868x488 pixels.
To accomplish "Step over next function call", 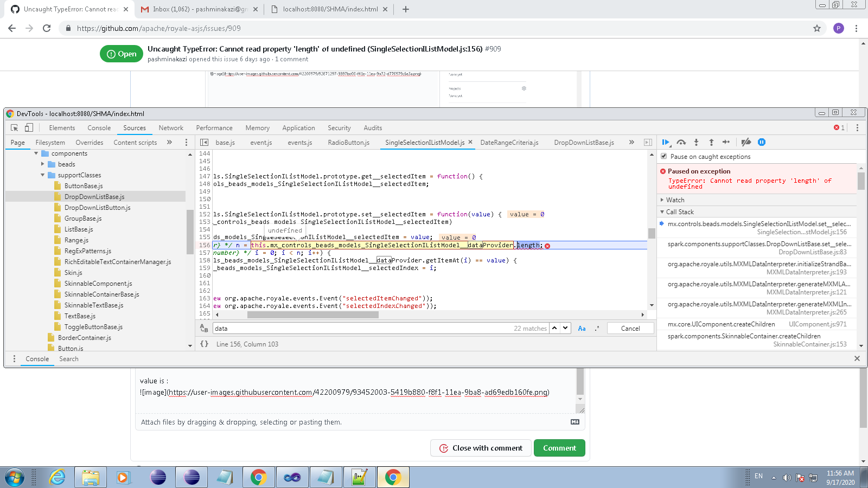I will pos(681,142).
